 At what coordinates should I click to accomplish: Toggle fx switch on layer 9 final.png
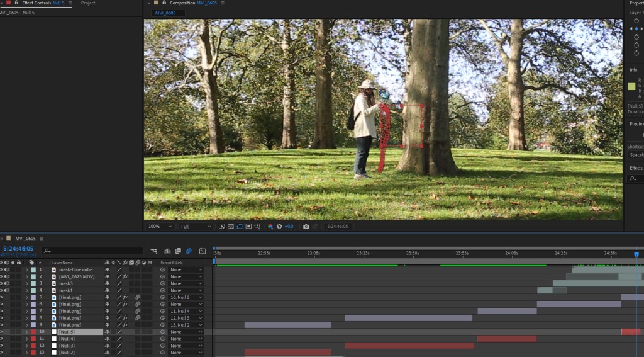tap(126, 325)
